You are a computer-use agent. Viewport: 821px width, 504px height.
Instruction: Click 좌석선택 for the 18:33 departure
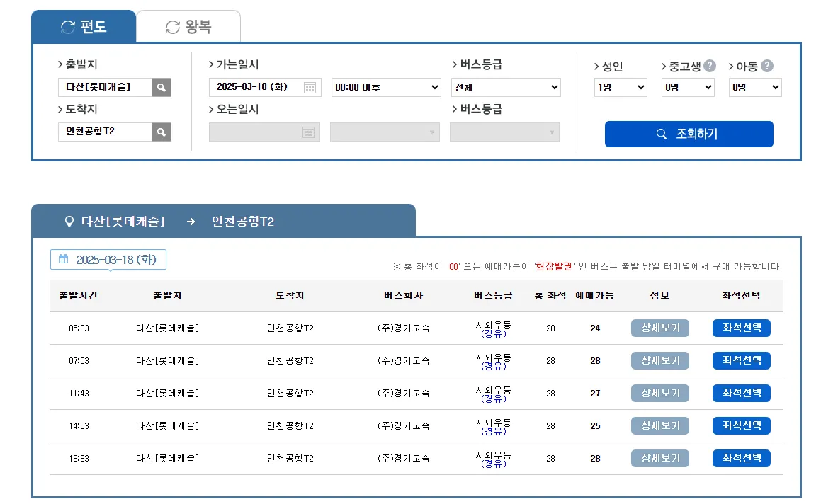tap(741, 458)
